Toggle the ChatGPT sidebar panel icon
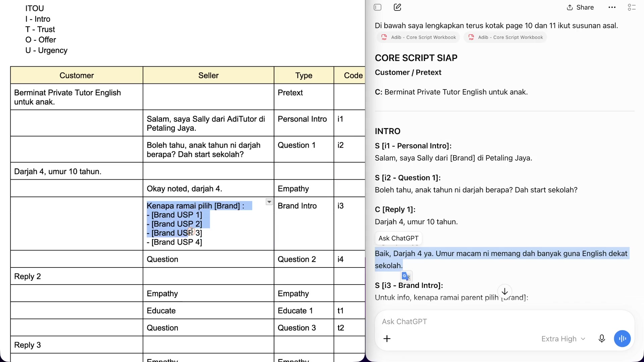 point(378,7)
